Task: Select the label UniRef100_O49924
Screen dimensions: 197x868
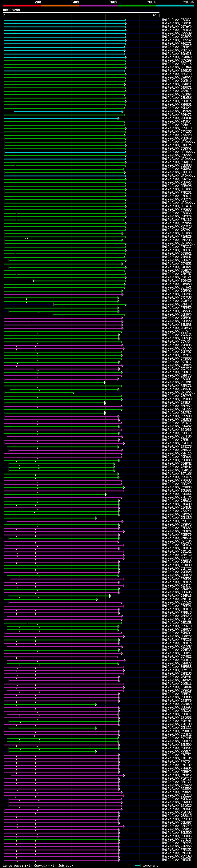Action: coord(177,111)
